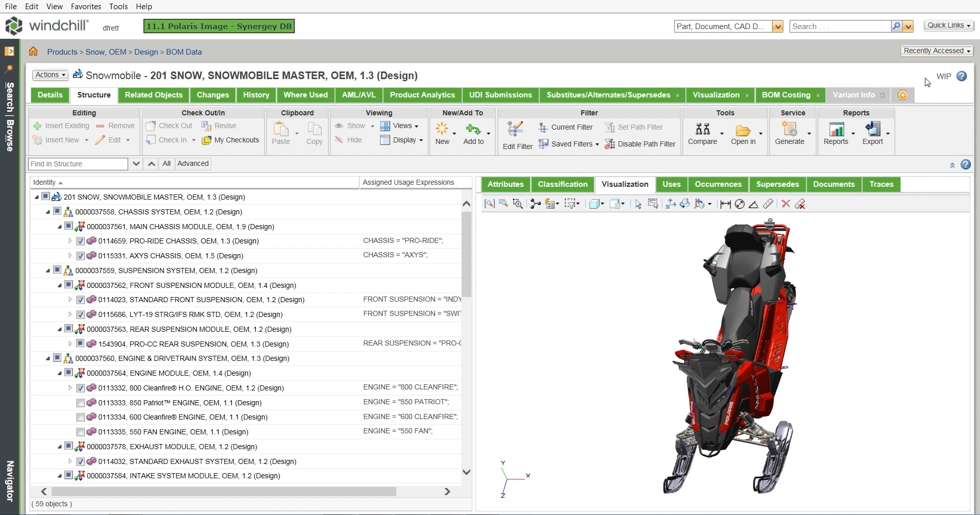Image resolution: width=980 pixels, height=515 pixels.
Task: Click the BOM Data breadcrumb link
Action: coord(184,52)
